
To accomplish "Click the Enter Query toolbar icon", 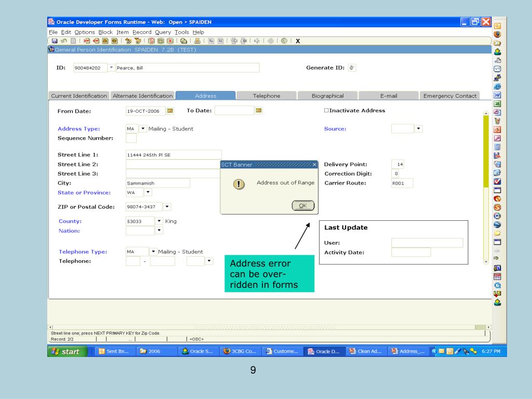I will pyautogui.click(x=151, y=41).
